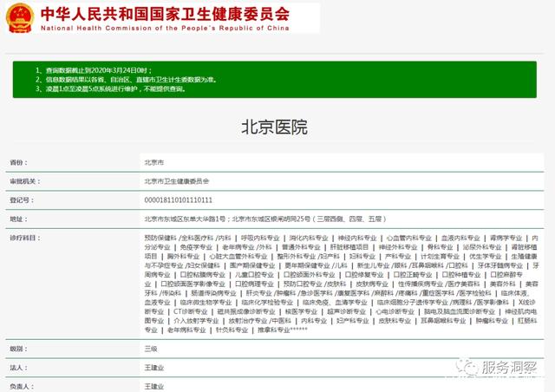Click the 诊疗科目 row label
This screenshot has width=555, height=392.
click(23, 237)
